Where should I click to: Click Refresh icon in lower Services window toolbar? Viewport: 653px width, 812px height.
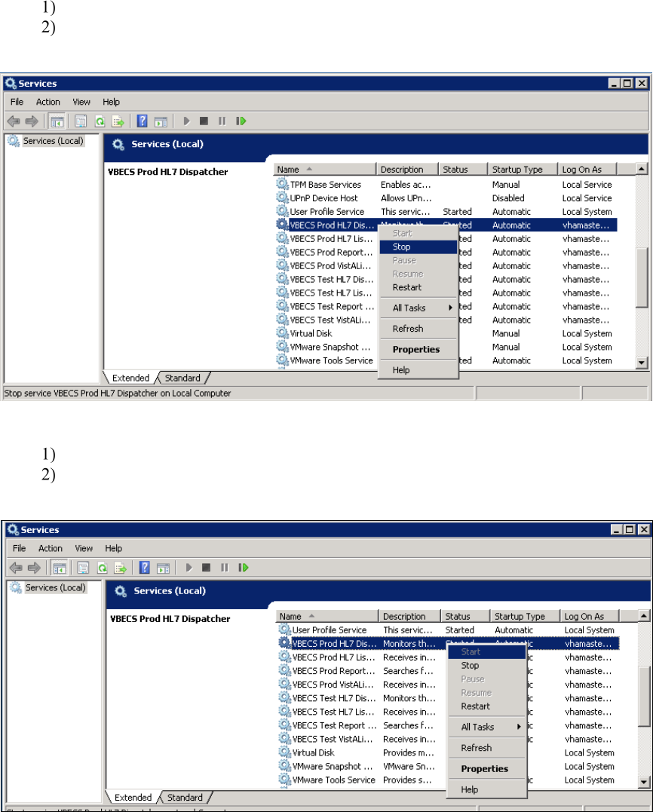[102, 568]
